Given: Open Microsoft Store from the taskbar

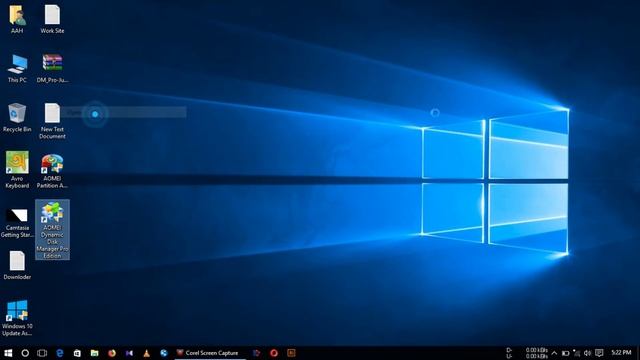Looking at the screenshot, I should coord(77,353).
